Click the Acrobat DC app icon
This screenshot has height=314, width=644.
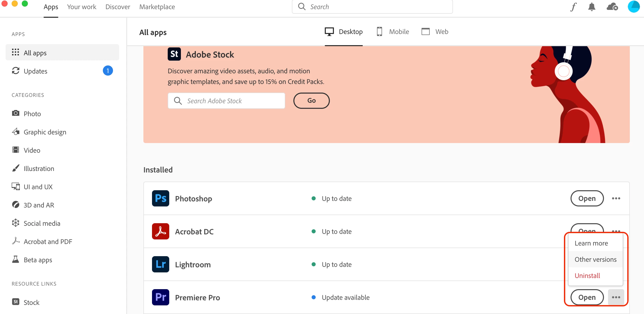(x=160, y=231)
